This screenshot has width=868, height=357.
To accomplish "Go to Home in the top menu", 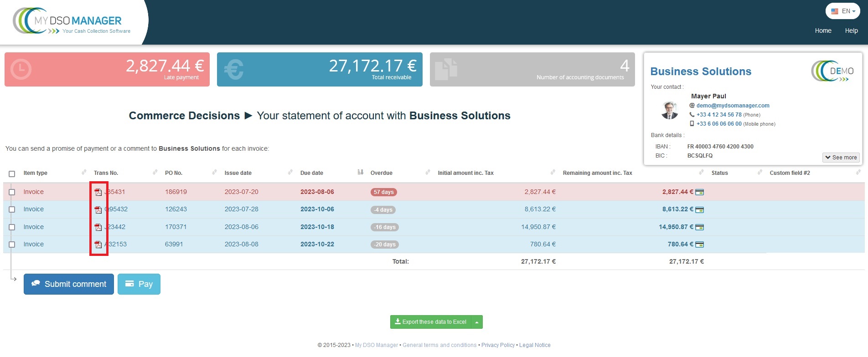I will 823,31.
